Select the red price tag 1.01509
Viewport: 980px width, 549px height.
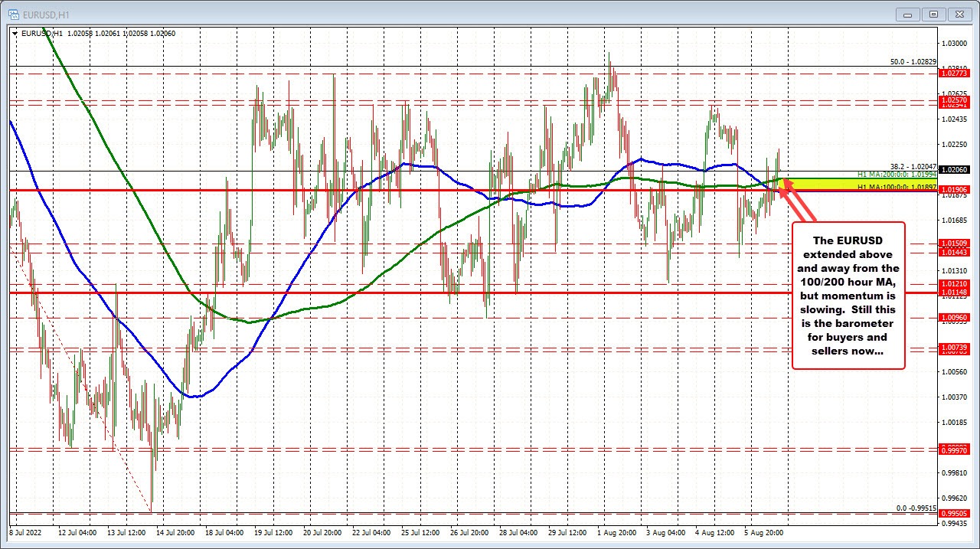click(954, 243)
